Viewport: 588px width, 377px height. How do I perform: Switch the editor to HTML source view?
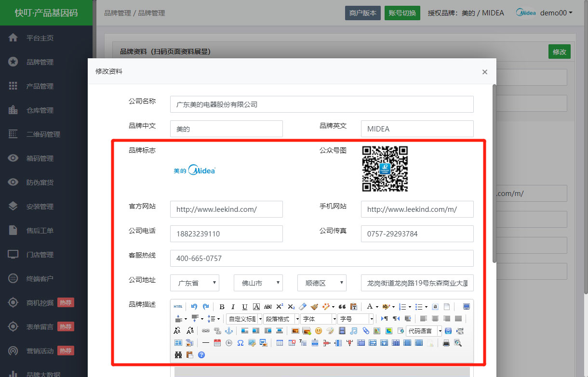(178, 307)
